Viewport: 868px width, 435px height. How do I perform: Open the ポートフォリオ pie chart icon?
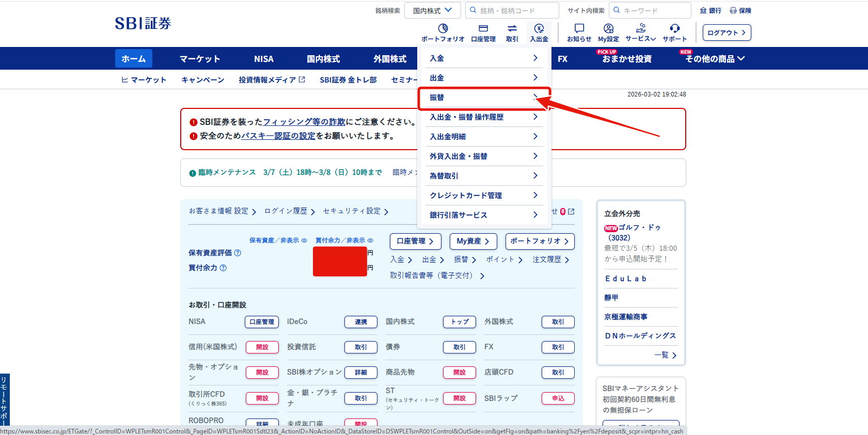[443, 28]
